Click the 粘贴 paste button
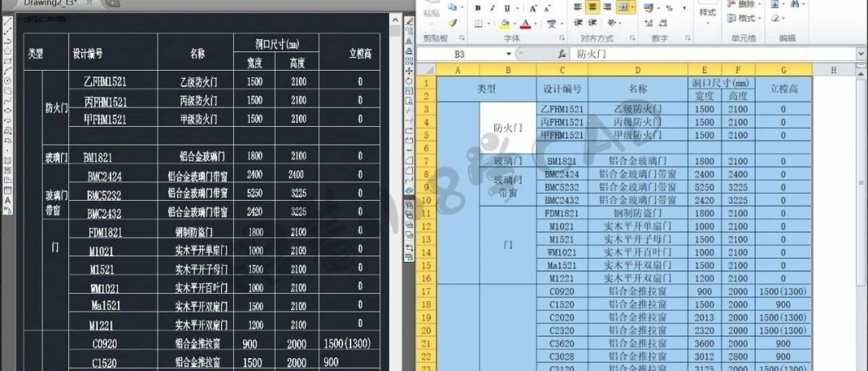 [x=432, y=13]
